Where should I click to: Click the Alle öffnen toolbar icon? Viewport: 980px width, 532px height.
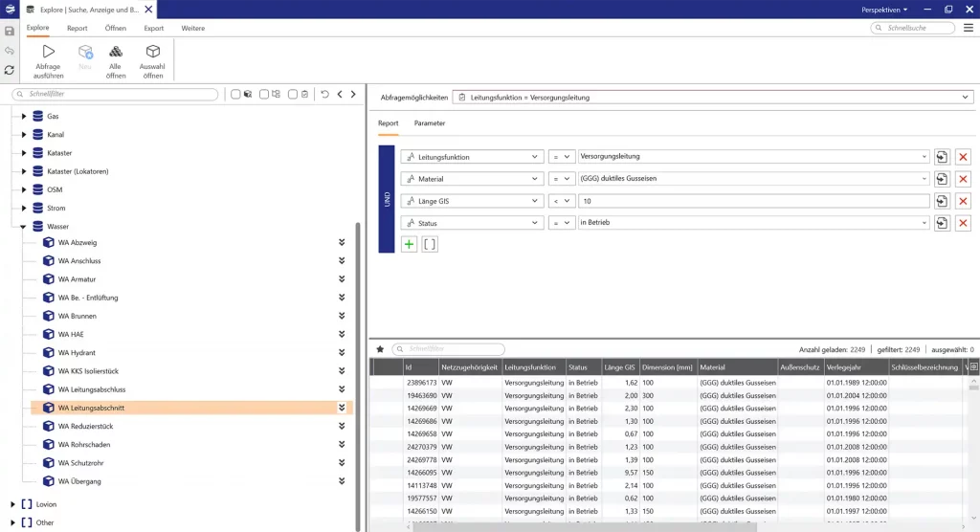[x=116, y=59]
